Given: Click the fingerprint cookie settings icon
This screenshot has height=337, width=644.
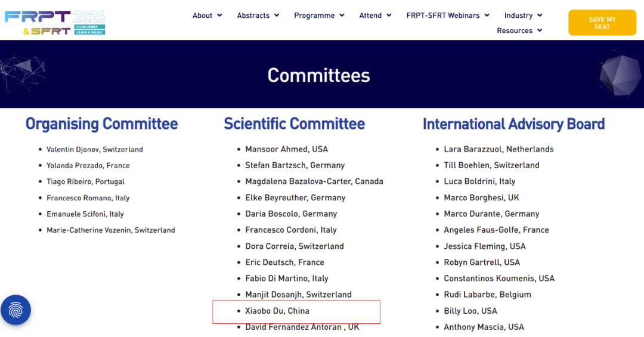Looking at the screenshot, I should click(x=16, y=310).
